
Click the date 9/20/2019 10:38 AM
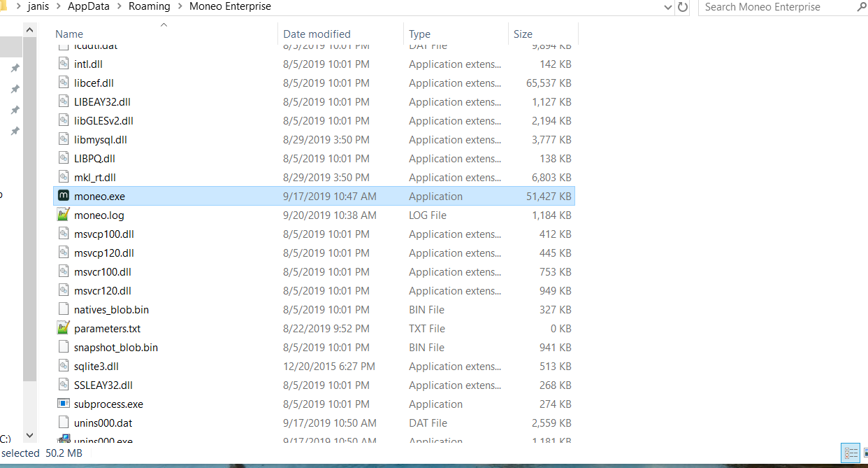point(330,215)
